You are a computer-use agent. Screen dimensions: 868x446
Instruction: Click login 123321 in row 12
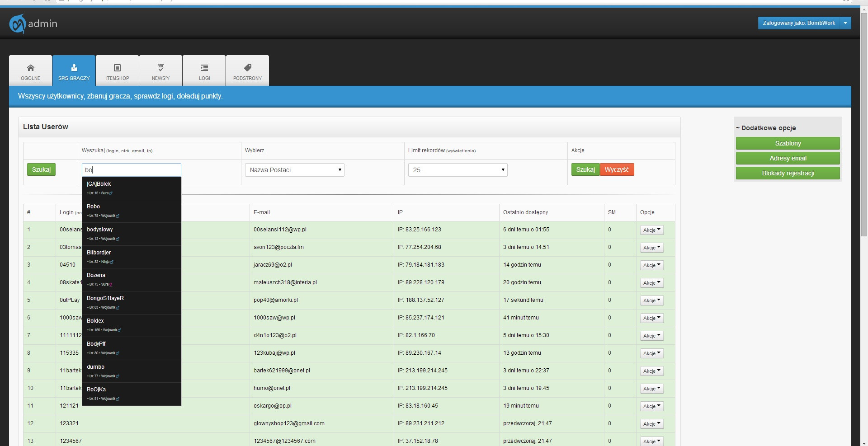69,423
